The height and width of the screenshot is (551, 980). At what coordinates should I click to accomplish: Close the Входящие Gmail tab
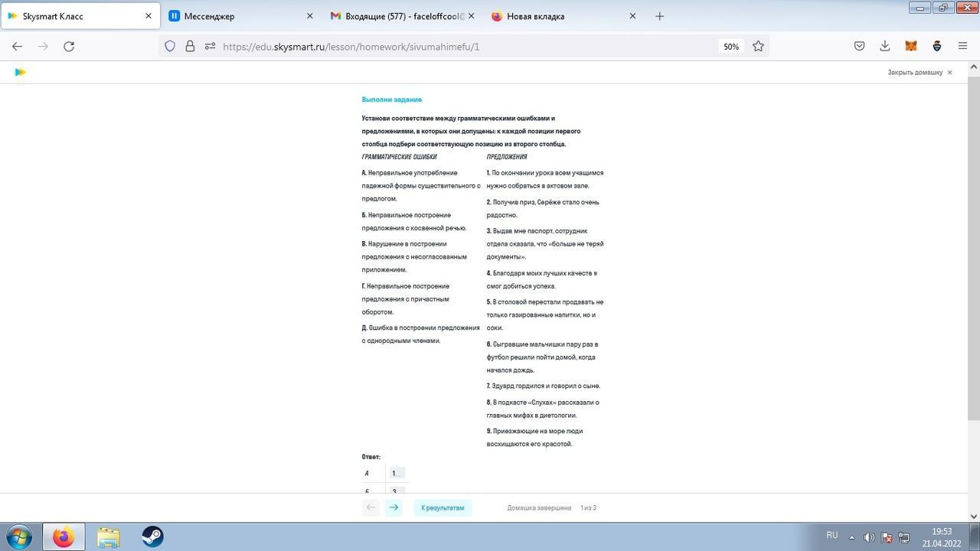[x=471, y=15]
